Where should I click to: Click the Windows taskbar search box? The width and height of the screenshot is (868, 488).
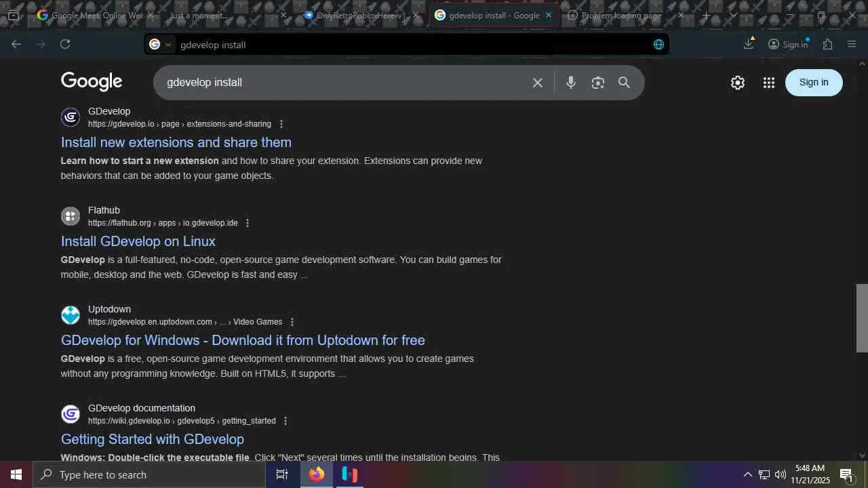[x=149, y=474]
